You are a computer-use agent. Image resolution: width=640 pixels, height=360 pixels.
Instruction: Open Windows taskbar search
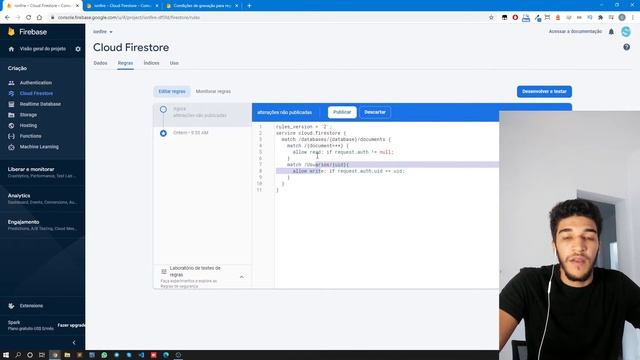click(x=18, y=355)
